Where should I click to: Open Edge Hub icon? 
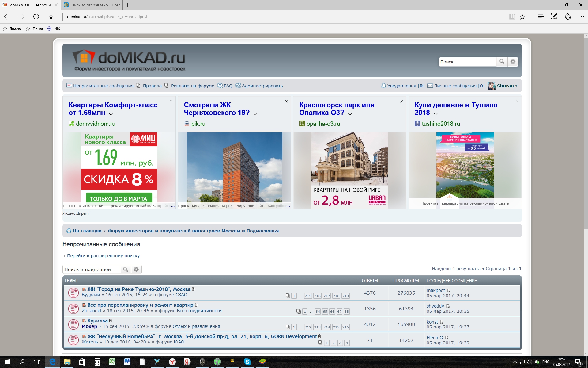click(541, 17)
